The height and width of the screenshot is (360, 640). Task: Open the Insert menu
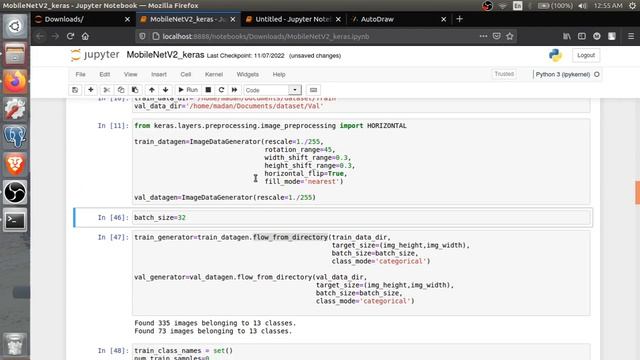tap(159, 74)
